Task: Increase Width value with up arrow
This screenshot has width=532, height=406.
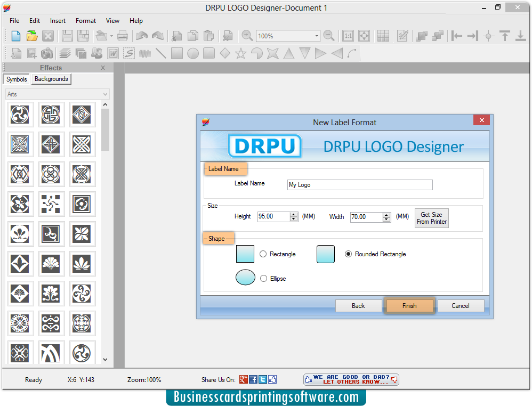Action: [386, 215]
